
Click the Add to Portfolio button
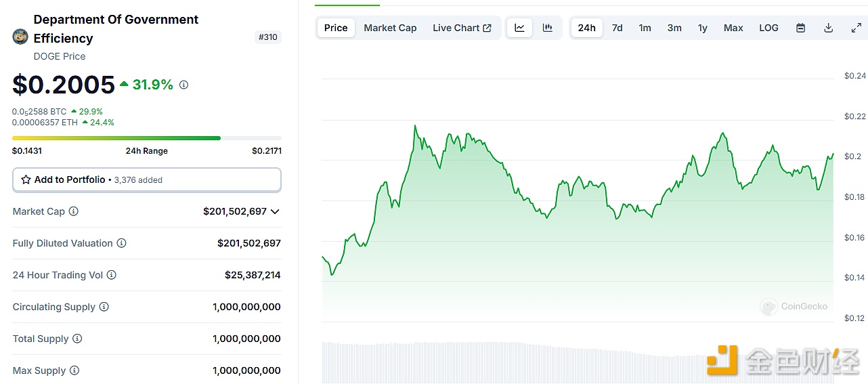point(147,180)
